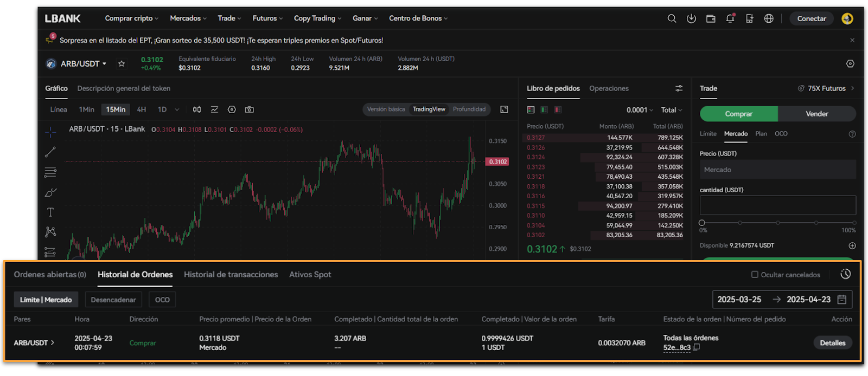Image resolution: width=868 pixels, height=376 pixels.
Task: Set 4H chart timeframe
Action: tap(142, 109)
